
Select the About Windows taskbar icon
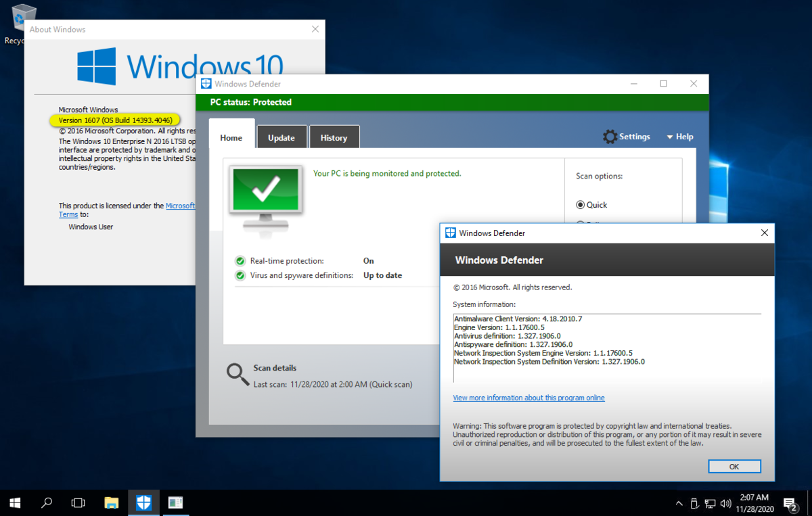coord(176,502)
